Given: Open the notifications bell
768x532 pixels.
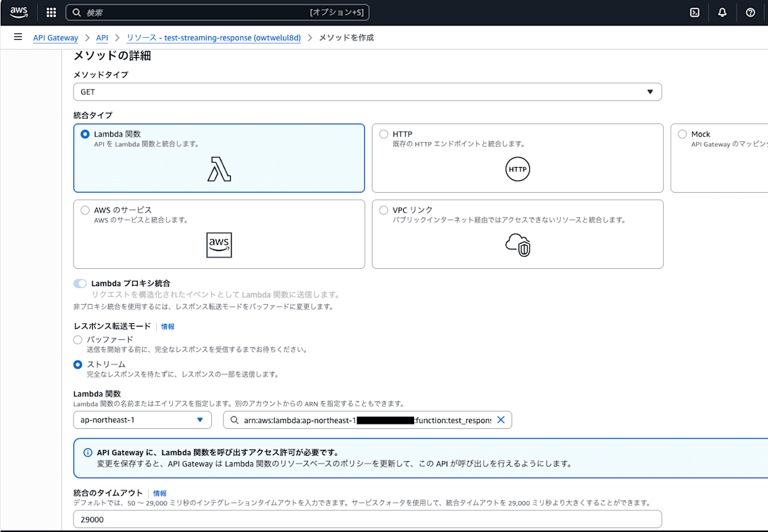Looking at the screenshot, I should click(x=723, y=12).
